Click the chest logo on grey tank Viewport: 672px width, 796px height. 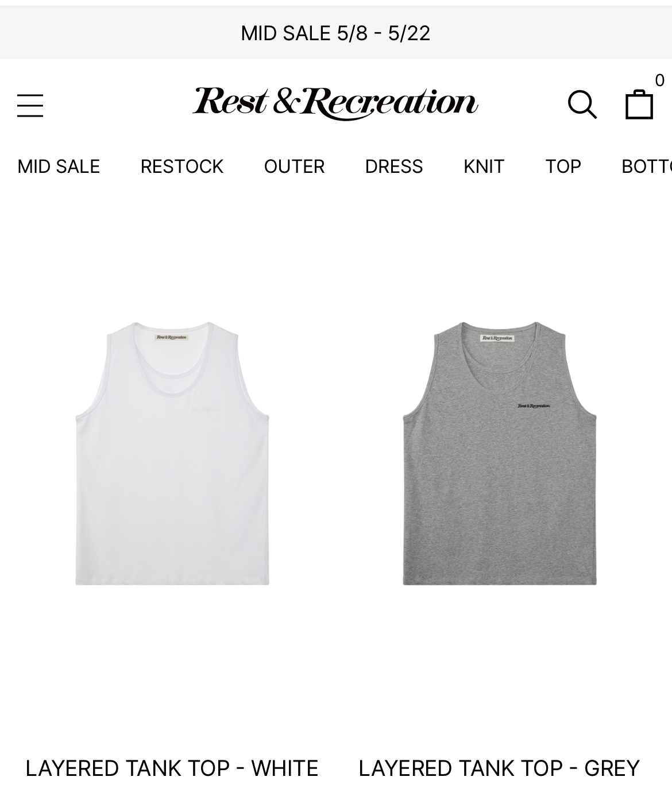pyautogui.click(x=534, y=406)
